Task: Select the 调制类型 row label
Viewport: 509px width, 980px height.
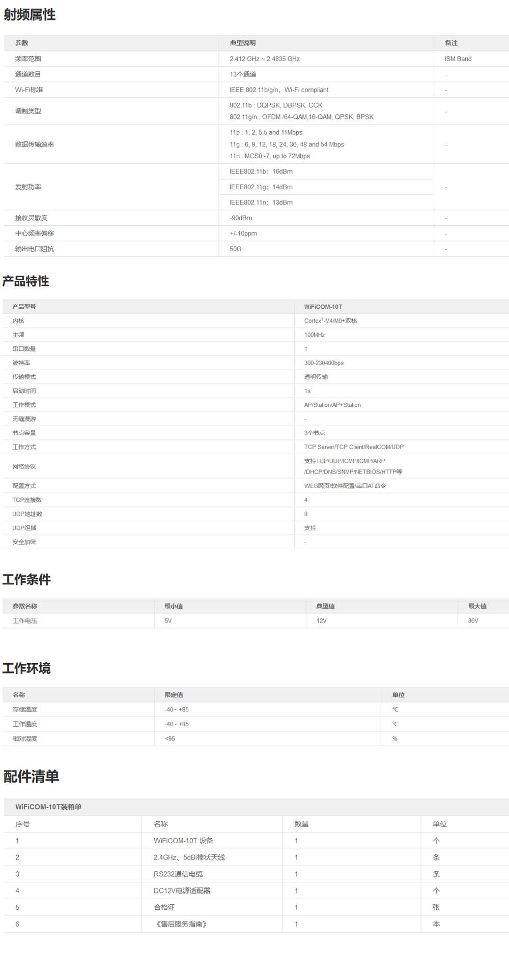Action: (x=28, y=111)
